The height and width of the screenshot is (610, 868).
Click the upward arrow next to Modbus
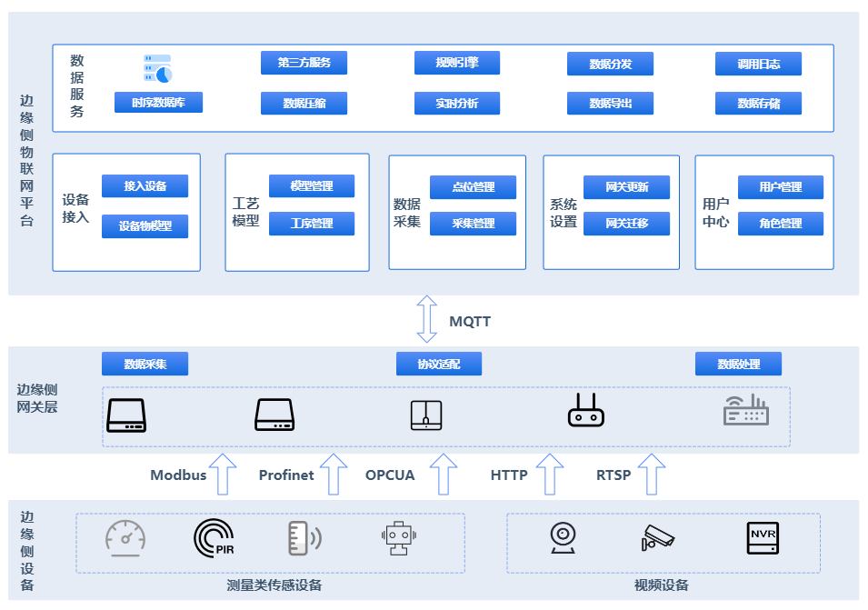[x=224, y=475]
